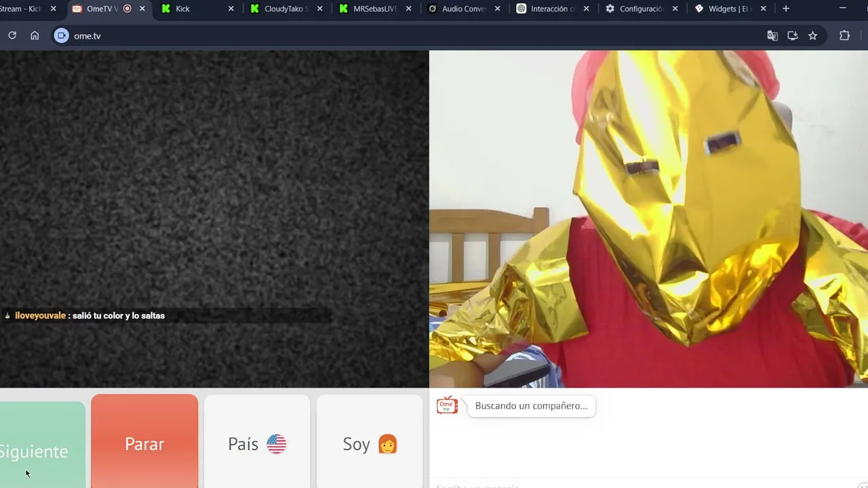The image size is (868, 488).
Task: Click the red Parar button
Action: tap(144, 441)
